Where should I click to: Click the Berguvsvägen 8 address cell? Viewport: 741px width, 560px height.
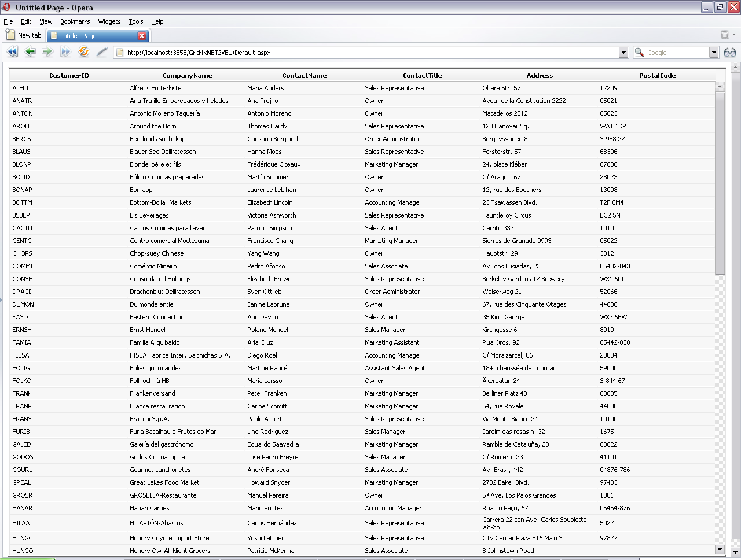(505, 139)
